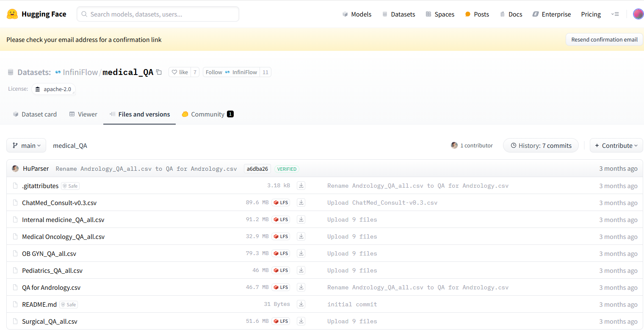Open Surgical_QA_all.csv file

[50, 322]
